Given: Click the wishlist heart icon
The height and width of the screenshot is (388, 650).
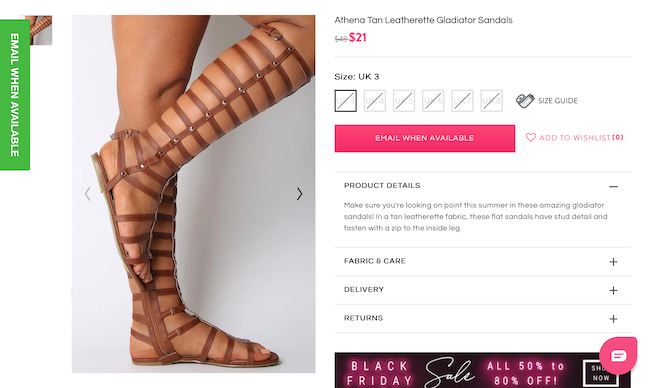Looking at the screenshot, I should [531, 137].
